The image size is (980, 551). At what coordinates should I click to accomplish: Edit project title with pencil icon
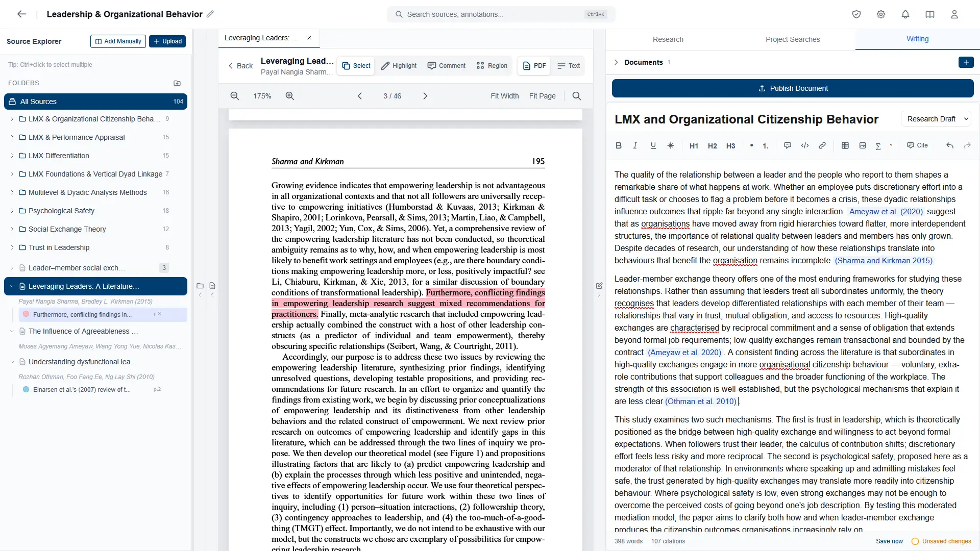[210, 14]
